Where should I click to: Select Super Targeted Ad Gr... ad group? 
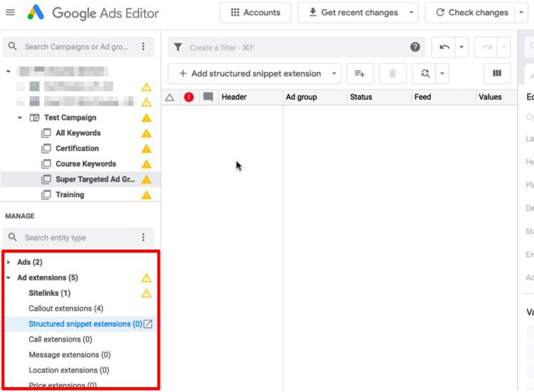pyautogui.click(x=95, y=180)
